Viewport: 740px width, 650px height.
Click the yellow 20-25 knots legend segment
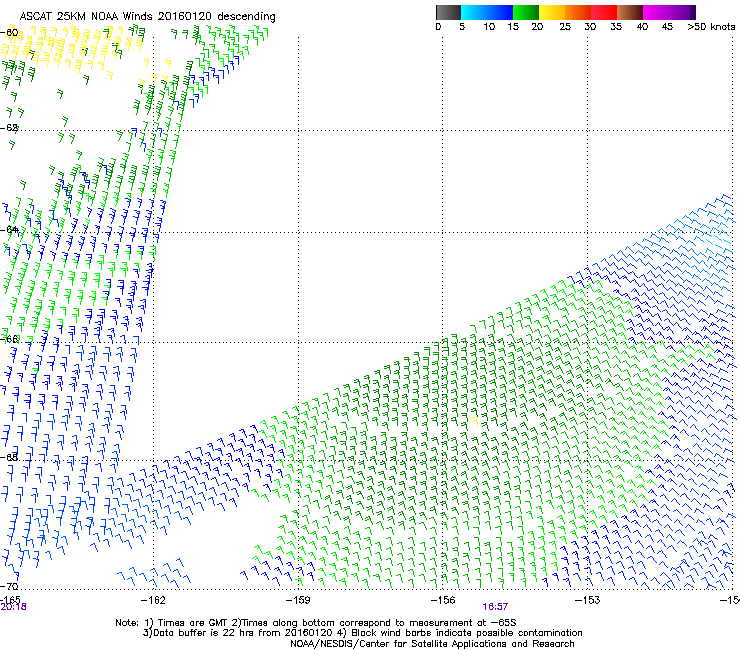point(552,12)
